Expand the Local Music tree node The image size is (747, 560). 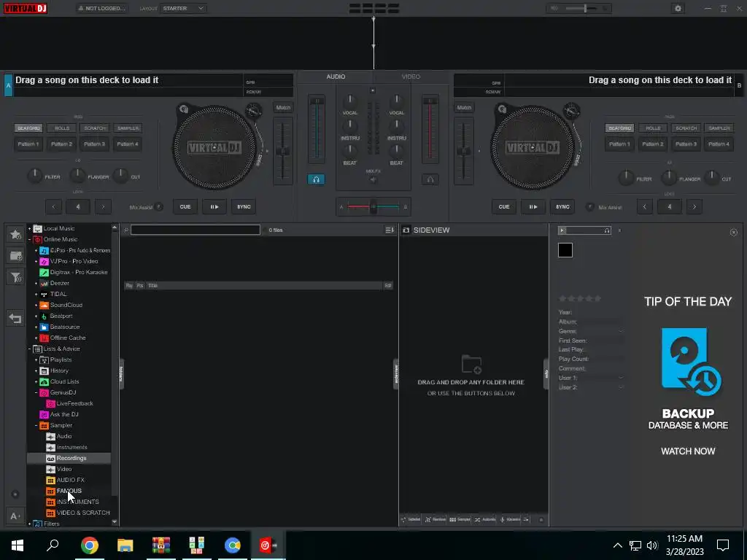pyautogui.click(x=29, y=228)
